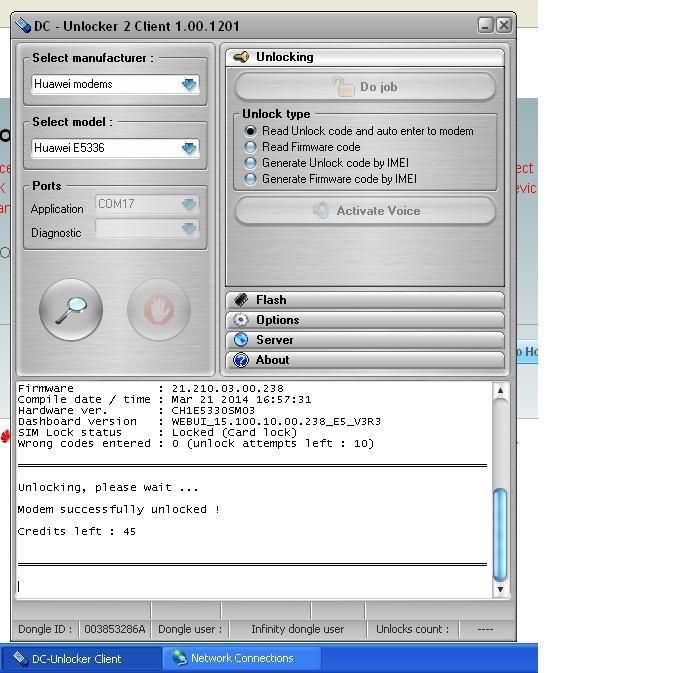Click the DC-Unlocker title bar app icon

pyautogui.click(x=24, y=25)
